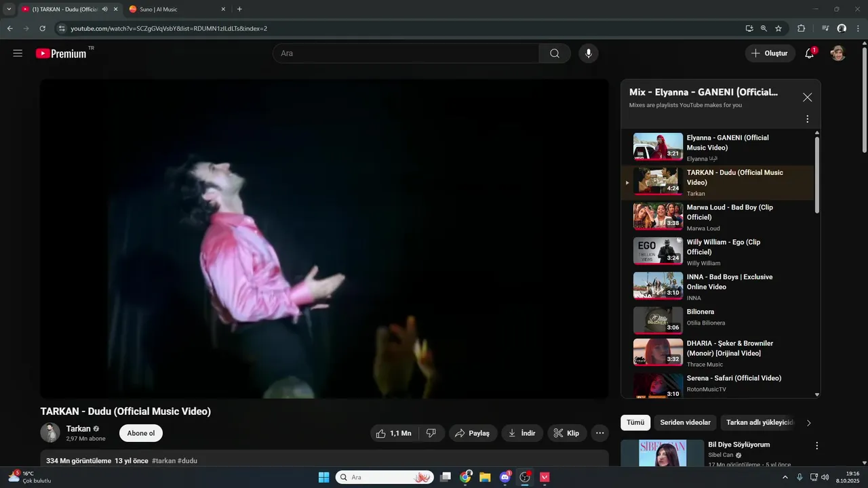This screenshot has height=488, width=868.
Task: Open the Tarkan channel name link
Action: click(x=78, y=429)
